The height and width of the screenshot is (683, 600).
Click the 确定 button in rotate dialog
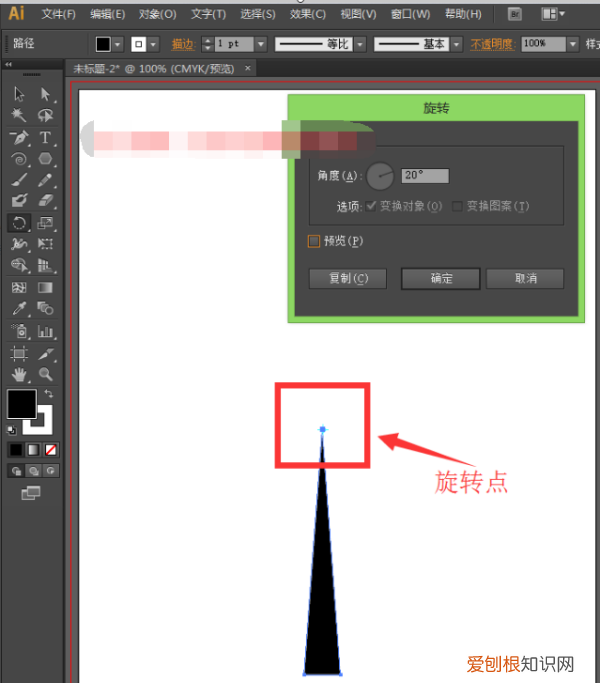(x=441, y=278)
